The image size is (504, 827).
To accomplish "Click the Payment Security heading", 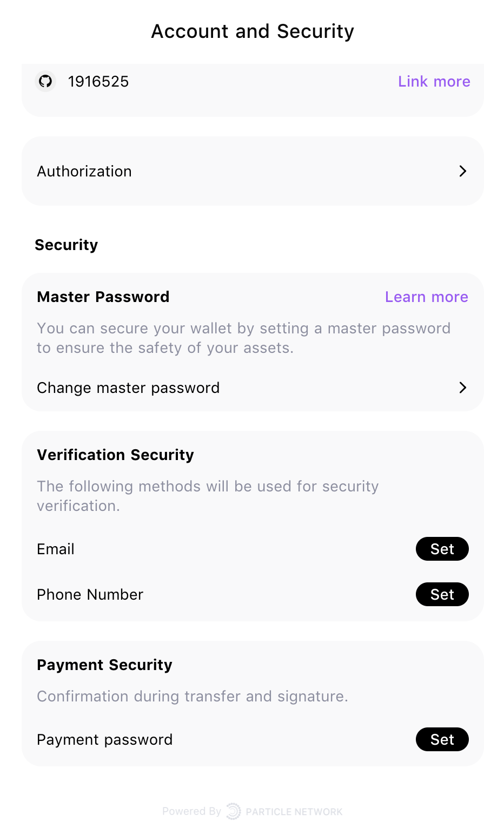I will point(104,665).
